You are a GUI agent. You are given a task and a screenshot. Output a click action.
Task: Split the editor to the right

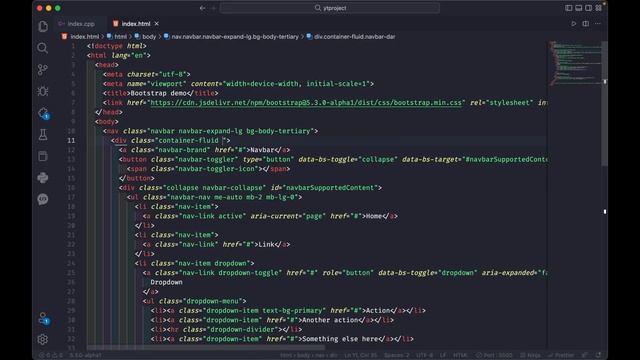(586, 24)
